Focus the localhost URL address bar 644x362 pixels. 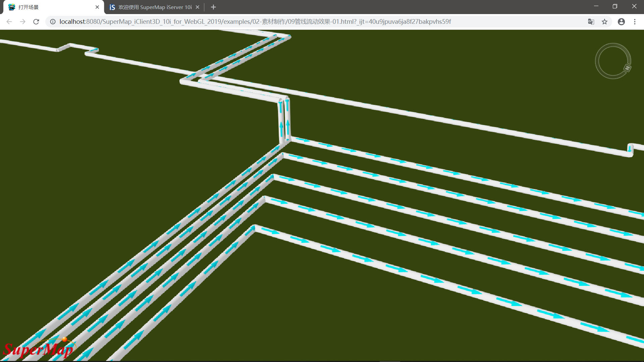coord(255,22)
